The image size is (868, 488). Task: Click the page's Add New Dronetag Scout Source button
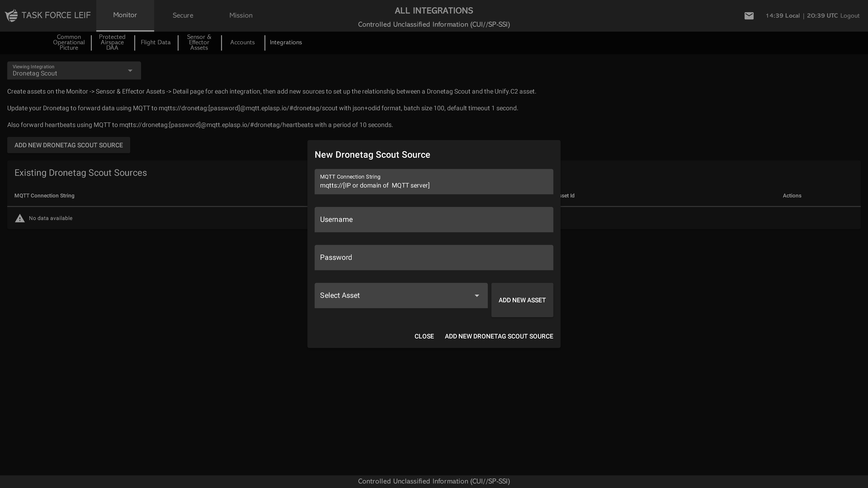click(69, 145)
